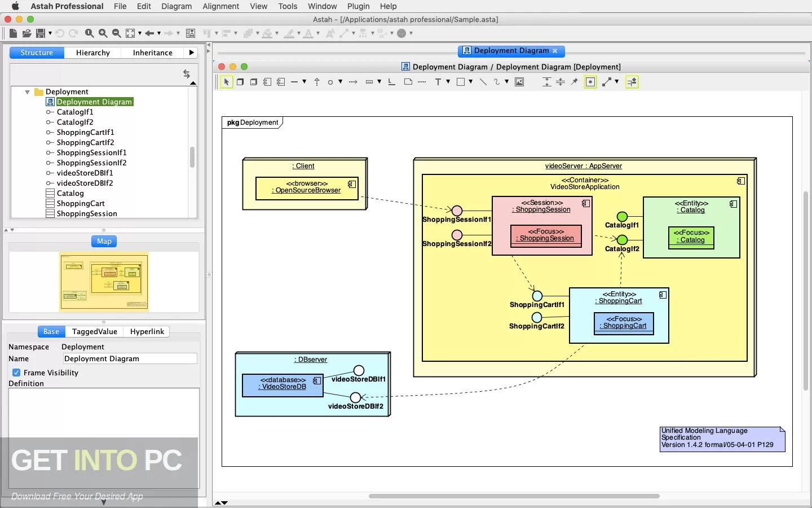Open the Alignment menu
This screenshot has width=812, height=508.
coord(221,6)
